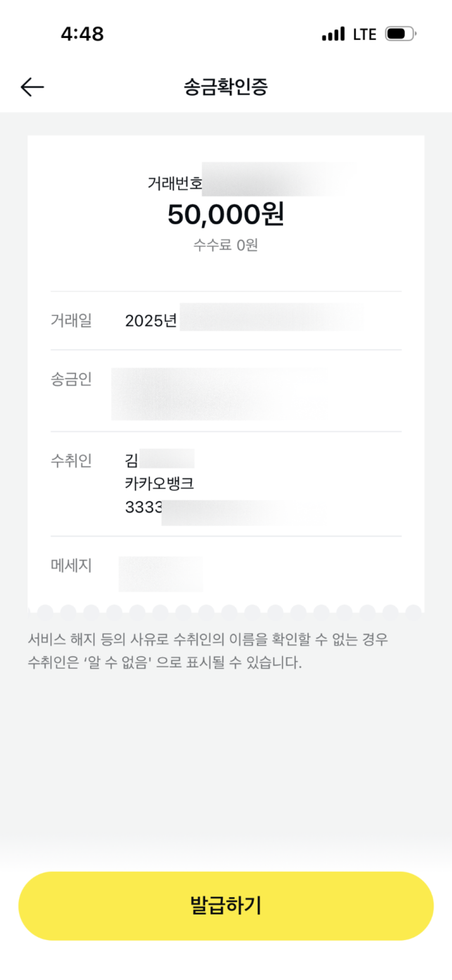Image resolution: width=452 pixels, height=980 pixels.
Task: Tap the 카카오뱅크 bank name
Action: pos(159,484)
